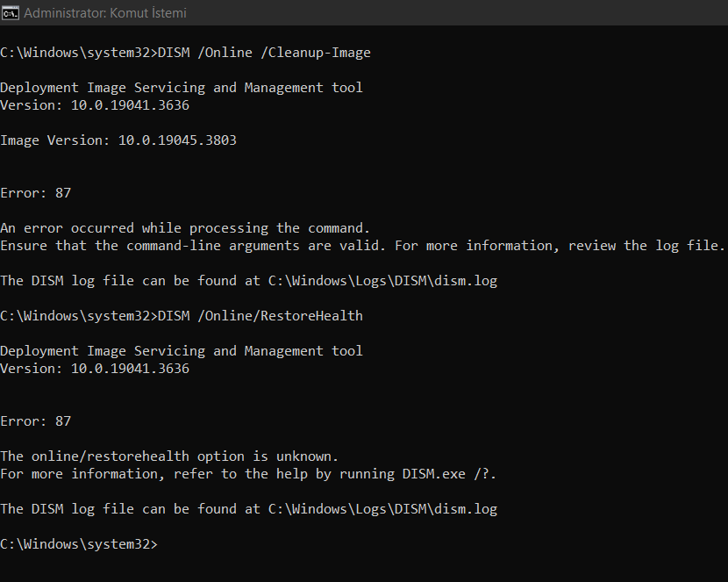
Task: Click the first DISM log file path line
Action: (x=248, y=281)
